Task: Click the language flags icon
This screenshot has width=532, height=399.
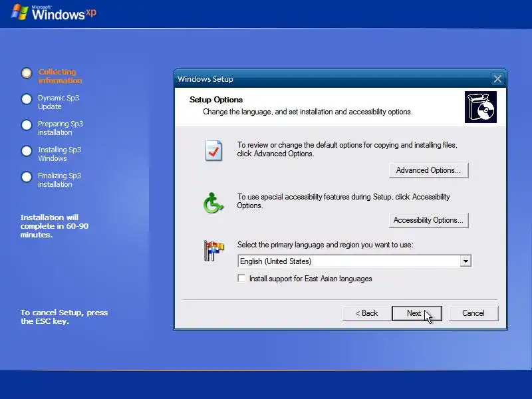Action: (213, 251)
